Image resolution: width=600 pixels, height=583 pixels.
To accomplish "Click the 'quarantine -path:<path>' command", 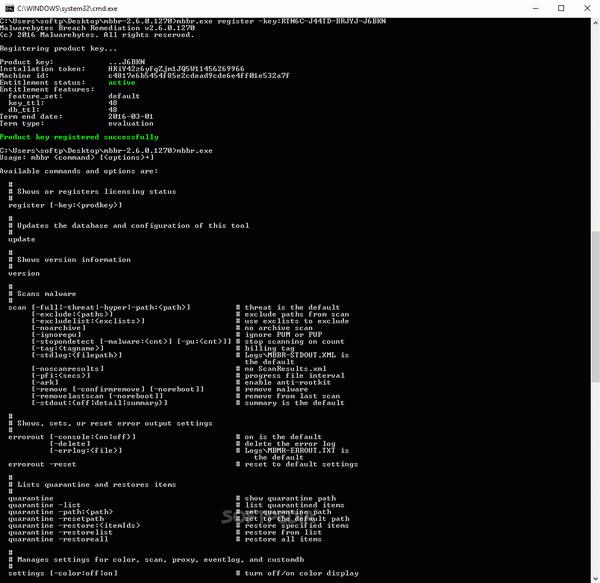I will (60, 512).
